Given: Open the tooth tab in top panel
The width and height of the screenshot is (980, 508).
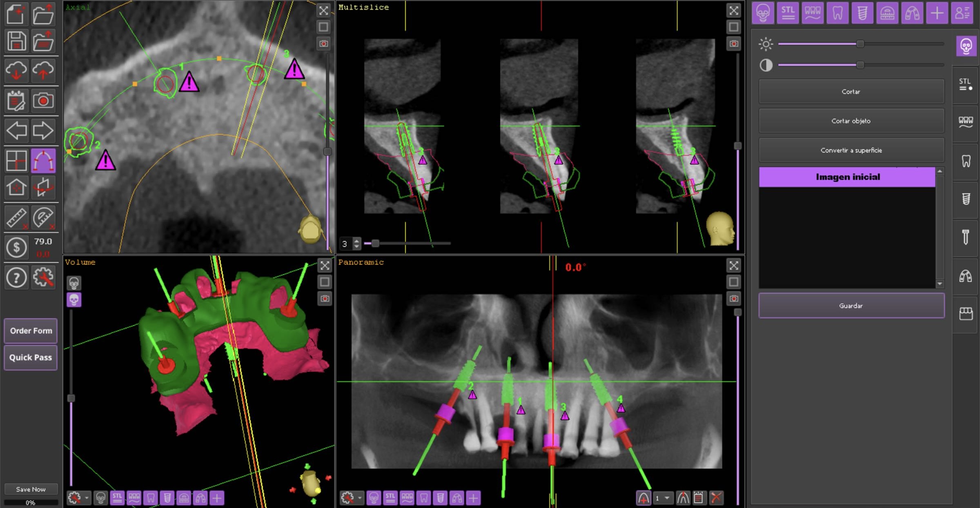Looking at the screenshot, I should (837, 13).
